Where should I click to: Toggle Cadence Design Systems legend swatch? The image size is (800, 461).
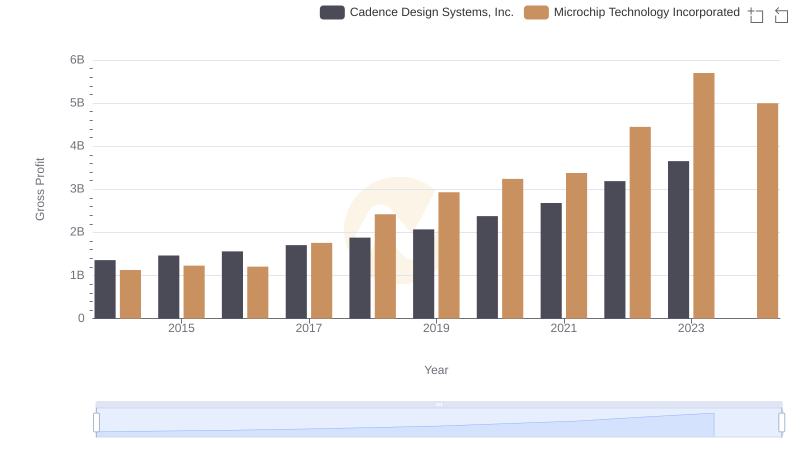coord(332,12)
